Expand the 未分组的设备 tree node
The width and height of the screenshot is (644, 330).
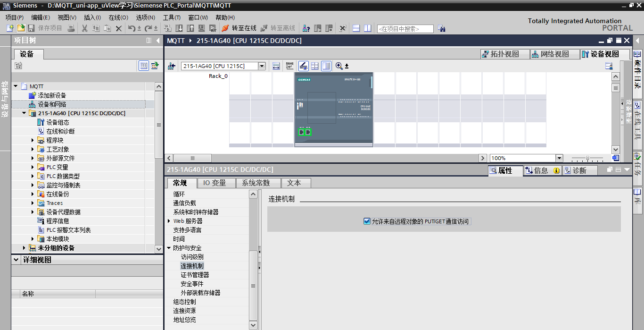click(x=24, y=248)
